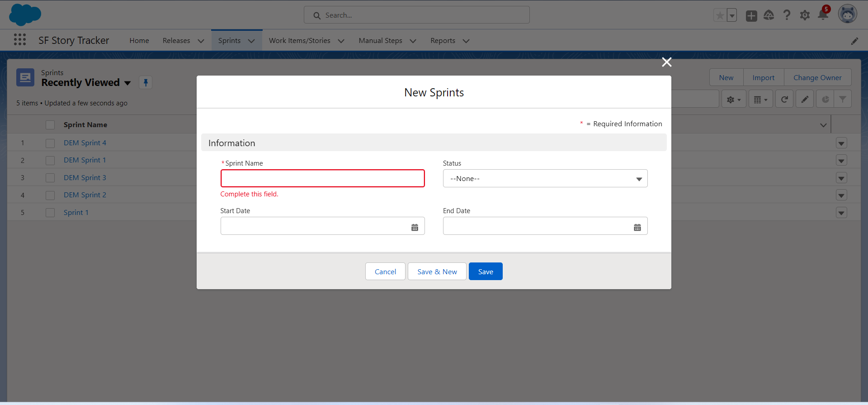Open the favorites list dropdown arrow
The image size is (868, 405).
[732, 15]
